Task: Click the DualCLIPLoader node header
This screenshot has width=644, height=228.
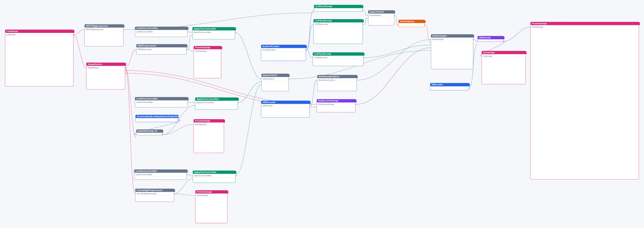Action: [284, 46]
